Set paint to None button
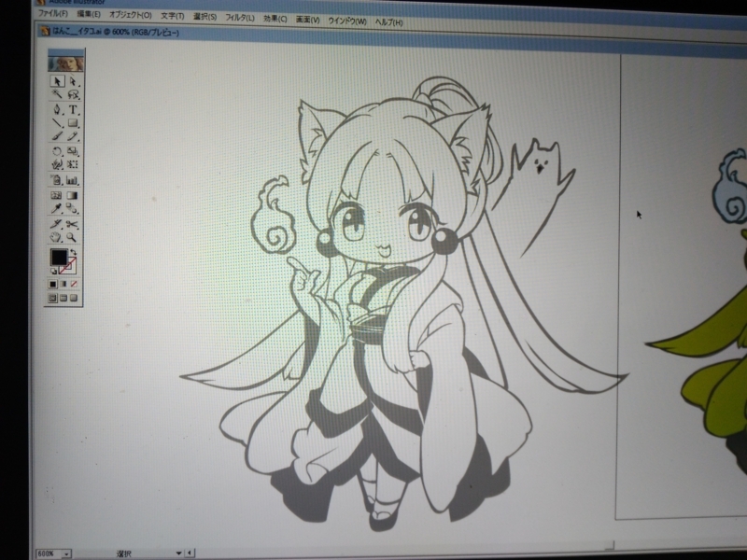The height and width of the screenshot is (560, 747). (x=74, y=284)
